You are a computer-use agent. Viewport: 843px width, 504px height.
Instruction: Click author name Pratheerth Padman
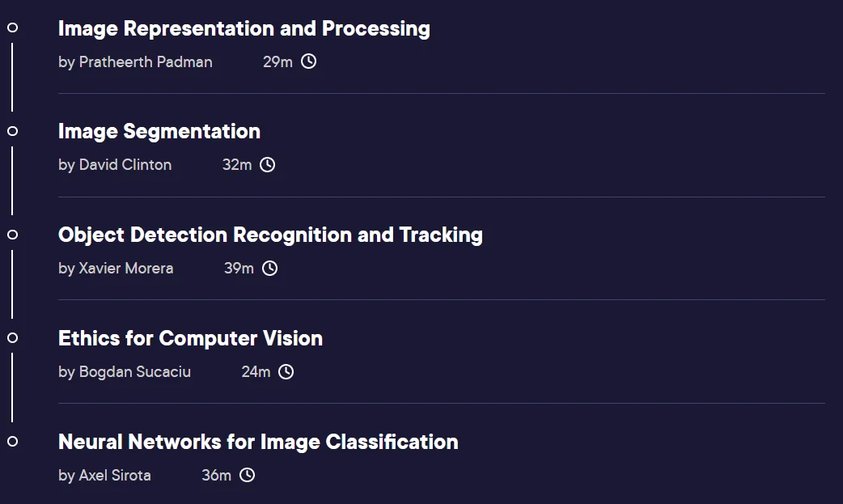coord(146,61)
